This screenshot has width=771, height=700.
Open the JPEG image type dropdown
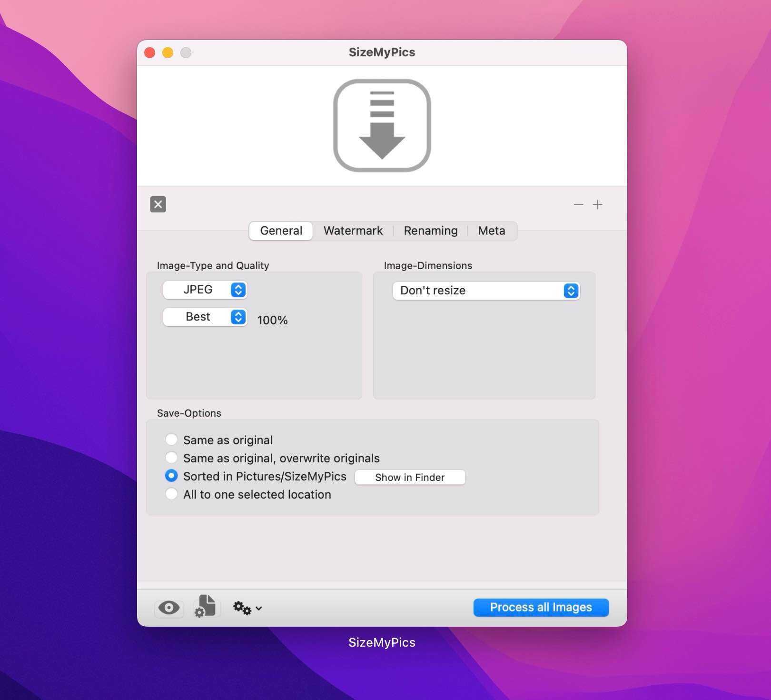click(x=205, y=290)
